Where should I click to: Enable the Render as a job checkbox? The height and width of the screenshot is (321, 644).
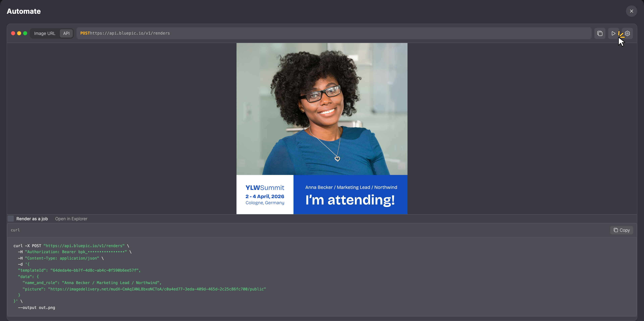(11, 219)
